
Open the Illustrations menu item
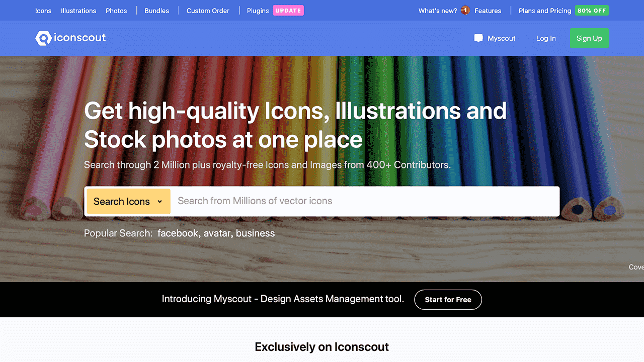[78, 11]
